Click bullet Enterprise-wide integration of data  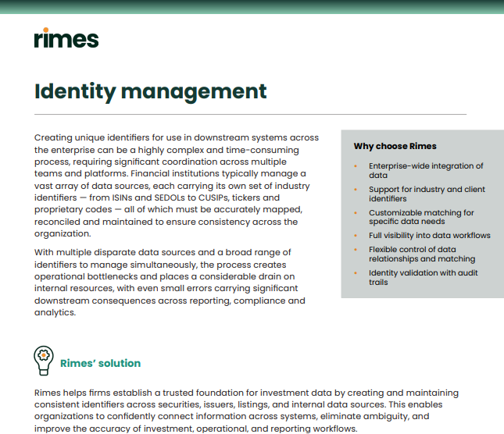tap(426, 170)
